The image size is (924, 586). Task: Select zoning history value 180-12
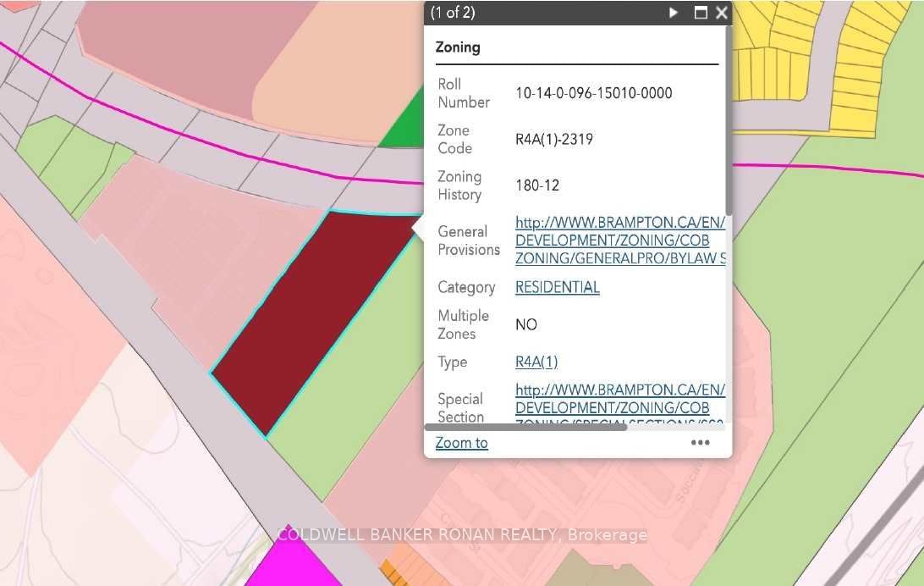(x=536, y=185)
